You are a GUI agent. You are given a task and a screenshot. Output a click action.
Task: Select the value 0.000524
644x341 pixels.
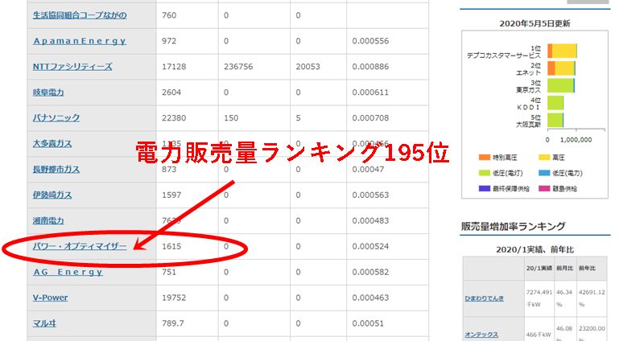pos(370,246)
